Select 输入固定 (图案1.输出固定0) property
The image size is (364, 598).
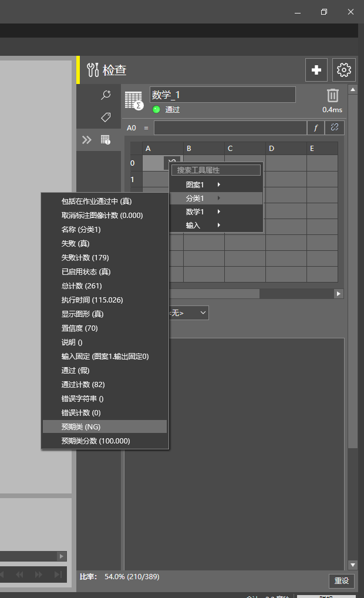point(105,357)
